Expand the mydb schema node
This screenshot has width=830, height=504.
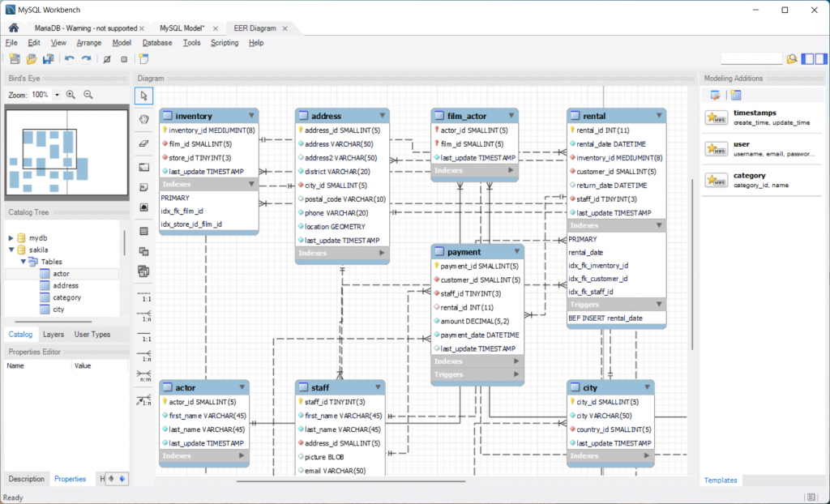(x=11, y=238)
